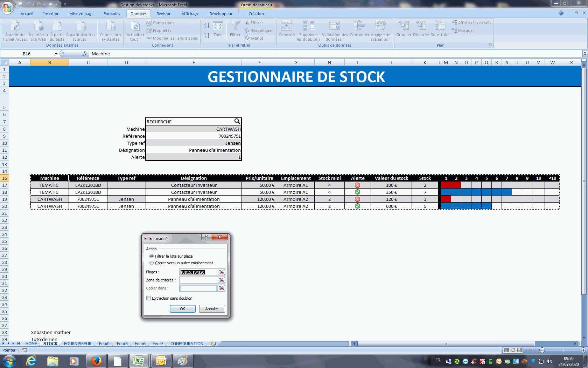Open the Trier sort dialog
Screen dimensions: 588x368
coord(218,29)
